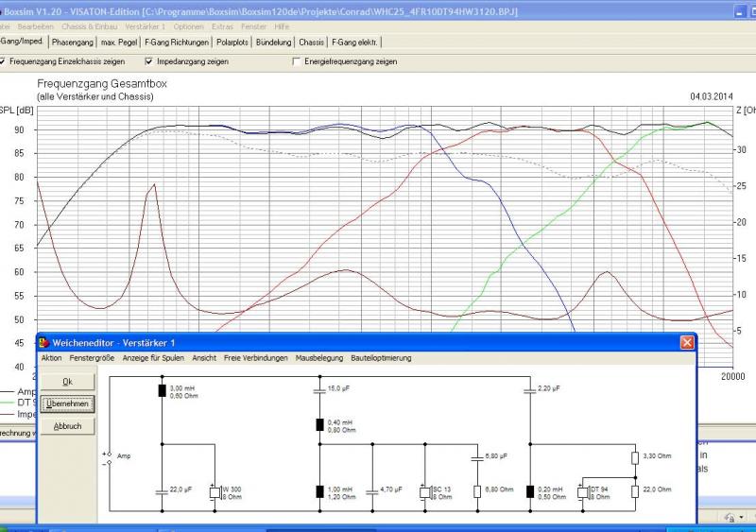Expand the Bauteiloptimierung menu

coord(381,359)
